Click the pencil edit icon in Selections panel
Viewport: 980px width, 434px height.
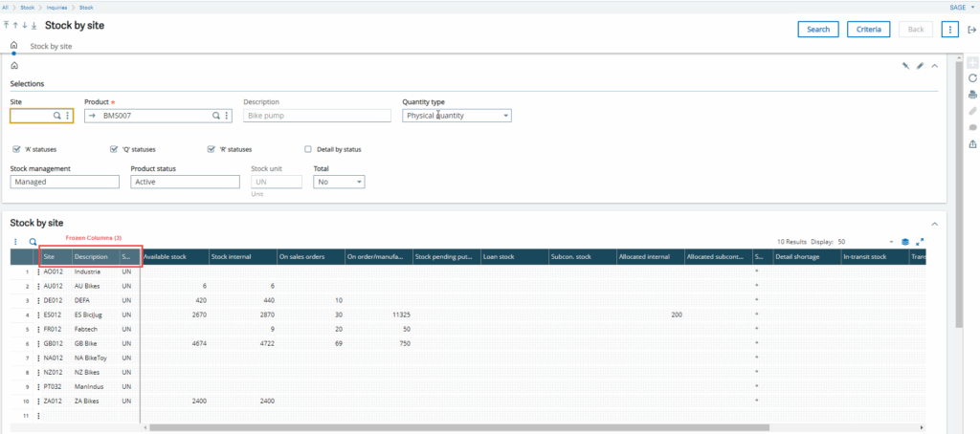(x=920, y=66)
